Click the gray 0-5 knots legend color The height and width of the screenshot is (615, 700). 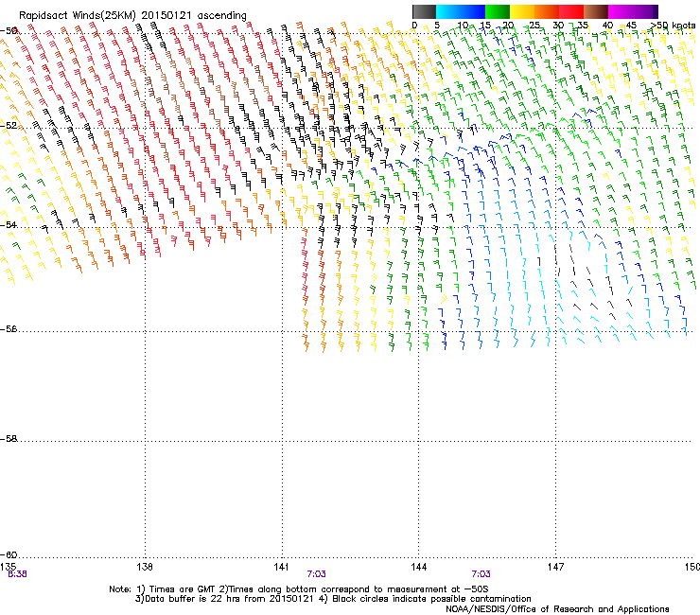tap(424, 11)
